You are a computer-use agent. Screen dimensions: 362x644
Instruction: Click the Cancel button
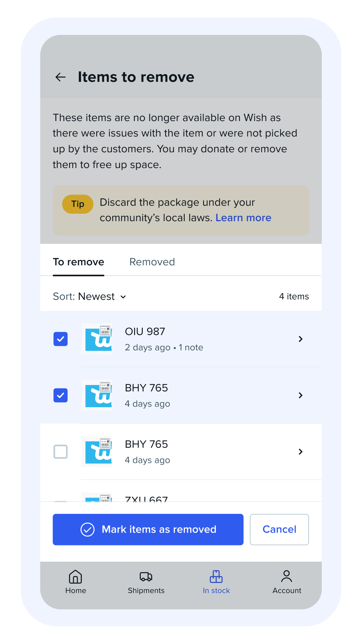(279, 529)
